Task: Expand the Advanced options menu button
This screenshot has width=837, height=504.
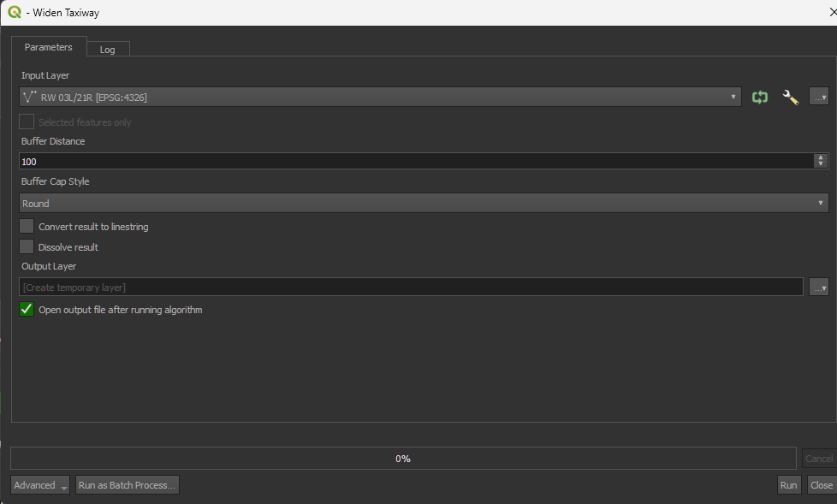Action: click(x=40, y=485)
